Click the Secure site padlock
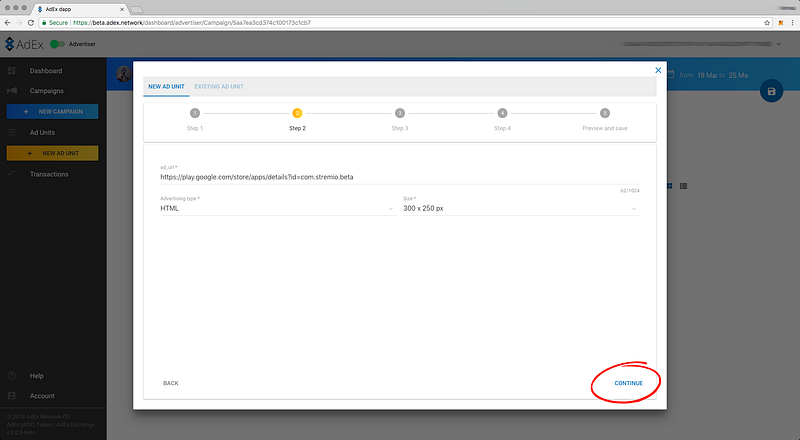Viewport: 800px width, 440px height. coord(44,22)
